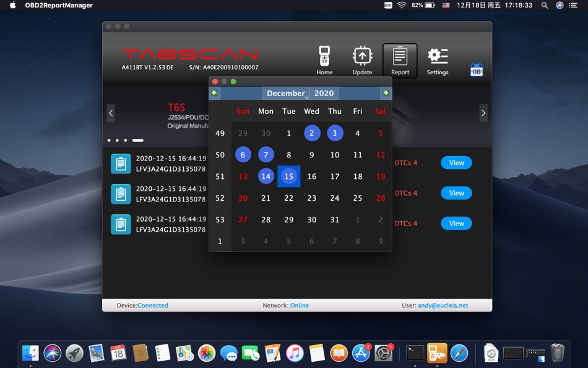Open the Home device icon
The width and height of the screenshot is (588, 368).
[324, 61]
